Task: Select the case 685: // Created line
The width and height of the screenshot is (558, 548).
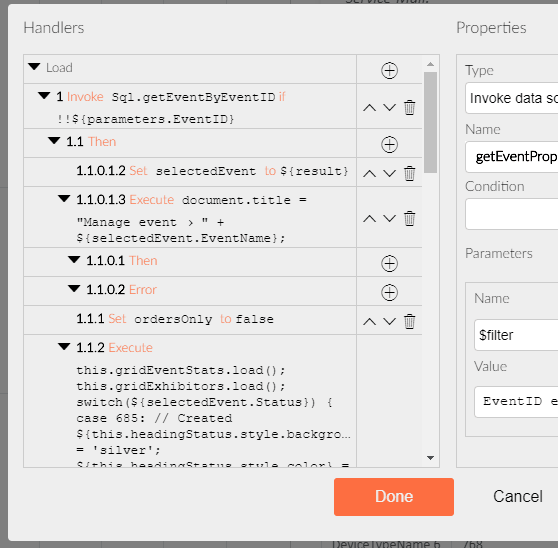Action: click(x=154, y=418)
